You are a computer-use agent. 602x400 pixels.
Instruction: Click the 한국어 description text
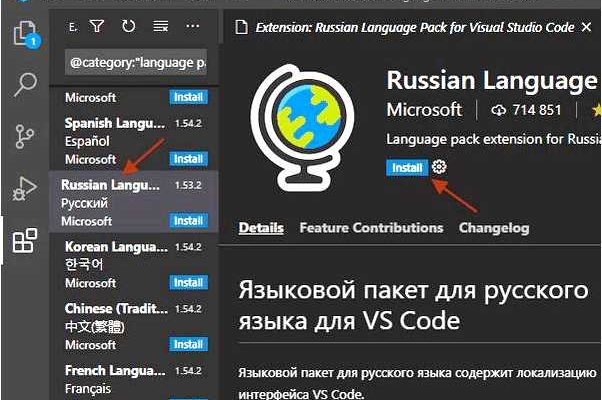coord(84,264)
